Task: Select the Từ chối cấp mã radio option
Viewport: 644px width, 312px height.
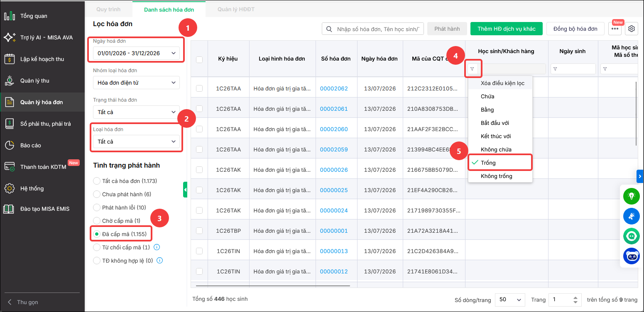Action: pos(97,248)
